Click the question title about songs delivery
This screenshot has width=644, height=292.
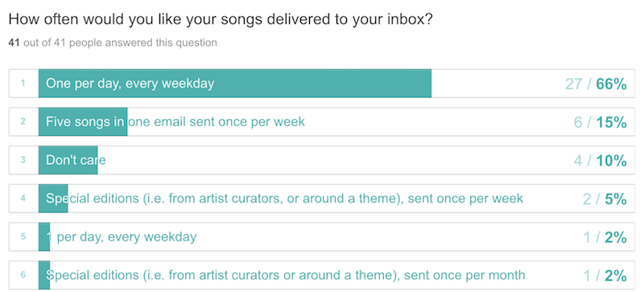tap(221, 20)
